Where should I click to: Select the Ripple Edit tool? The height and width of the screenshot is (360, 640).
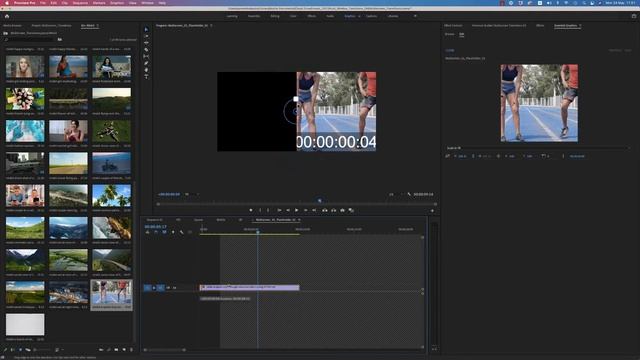147,43
